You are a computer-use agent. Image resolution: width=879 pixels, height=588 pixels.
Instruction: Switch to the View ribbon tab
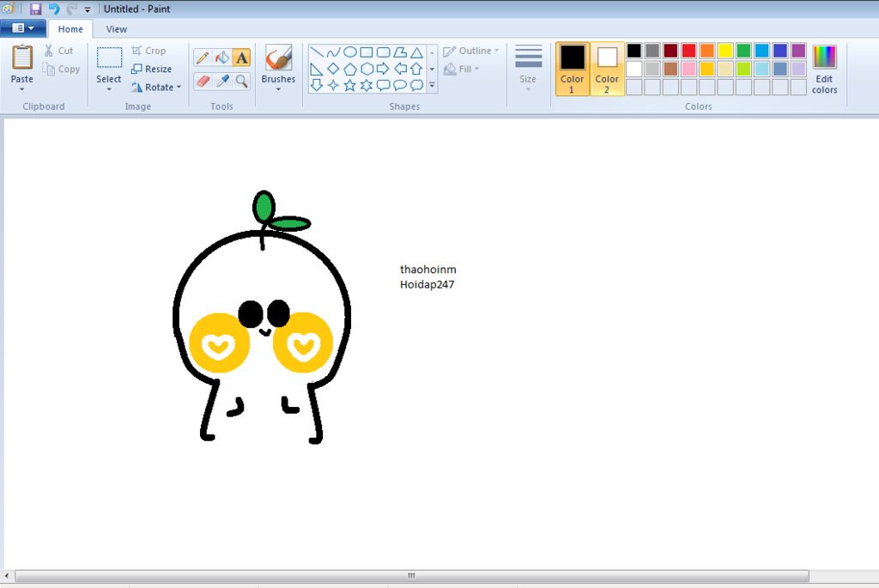click(116, 28)
